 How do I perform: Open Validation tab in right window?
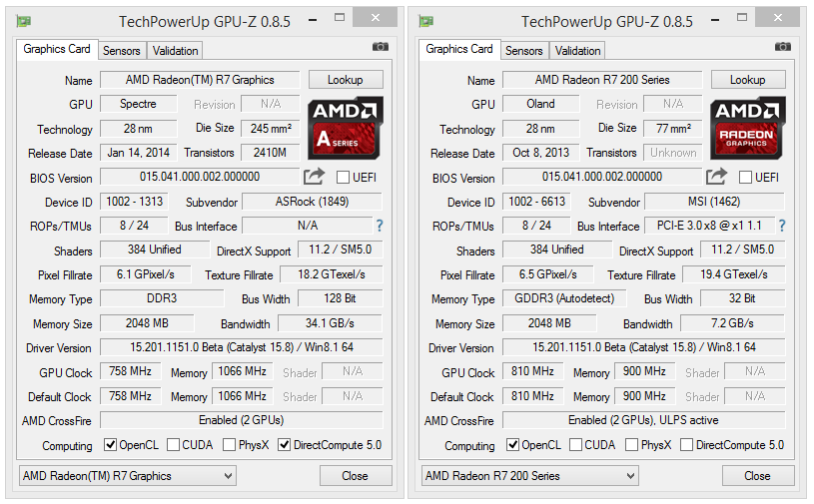tap(577, 51)
